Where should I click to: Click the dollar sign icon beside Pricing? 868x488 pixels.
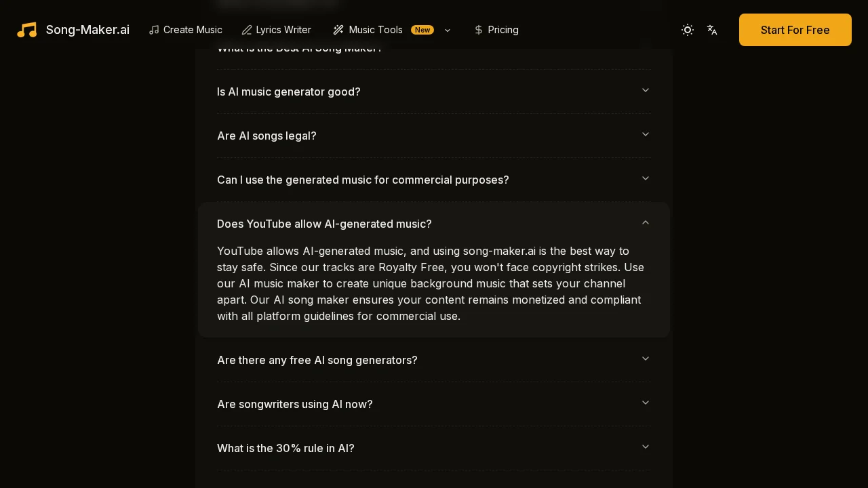[x=479, y=30]
